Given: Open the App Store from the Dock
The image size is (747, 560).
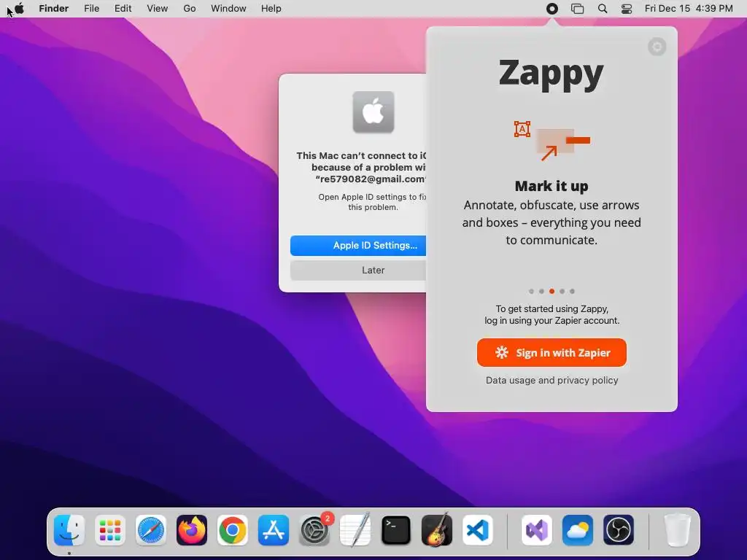Looking at the screenshot, I should point(274,530).
